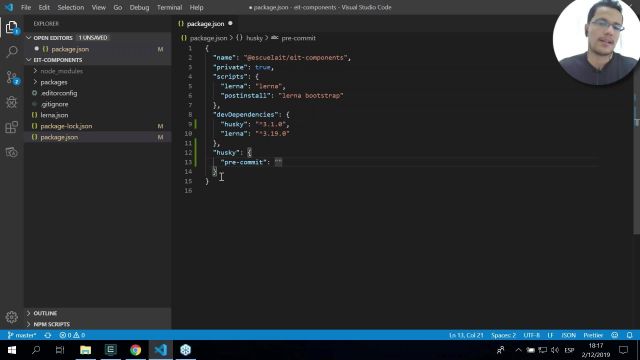
Task: Click Ln 13, Col 21 in status bar
Action: (x=466, y=335)
